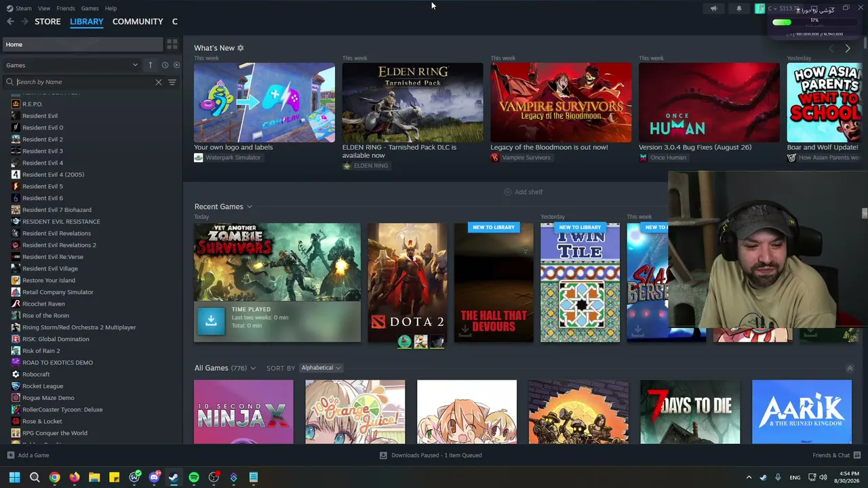Open Downloads Paused status

(431, 455)
